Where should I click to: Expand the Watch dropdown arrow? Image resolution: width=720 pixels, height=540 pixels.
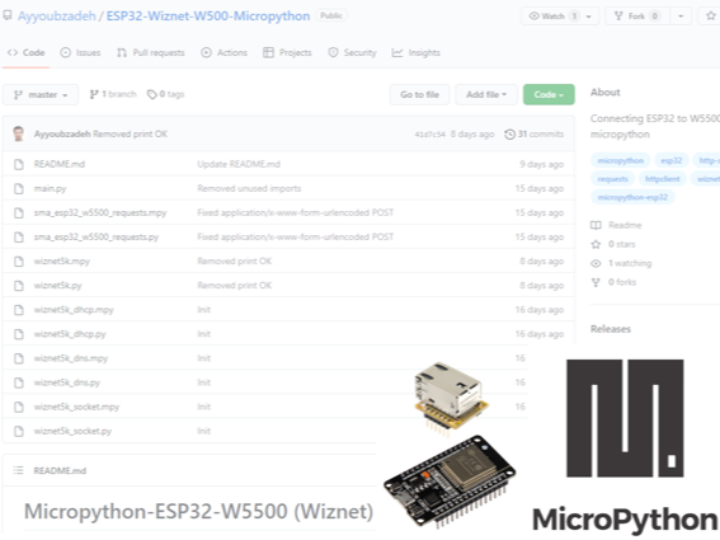[x=589, y=17]
